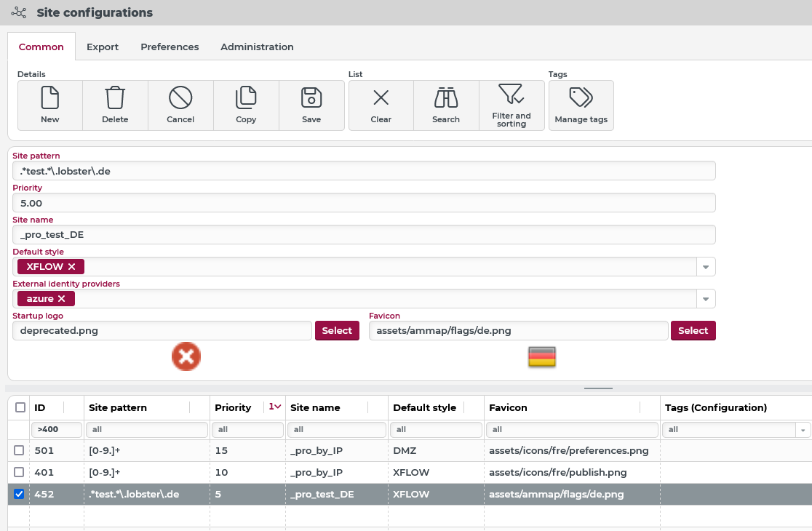
Task: Click the Delete trash icon
Action: pos(115,97)
